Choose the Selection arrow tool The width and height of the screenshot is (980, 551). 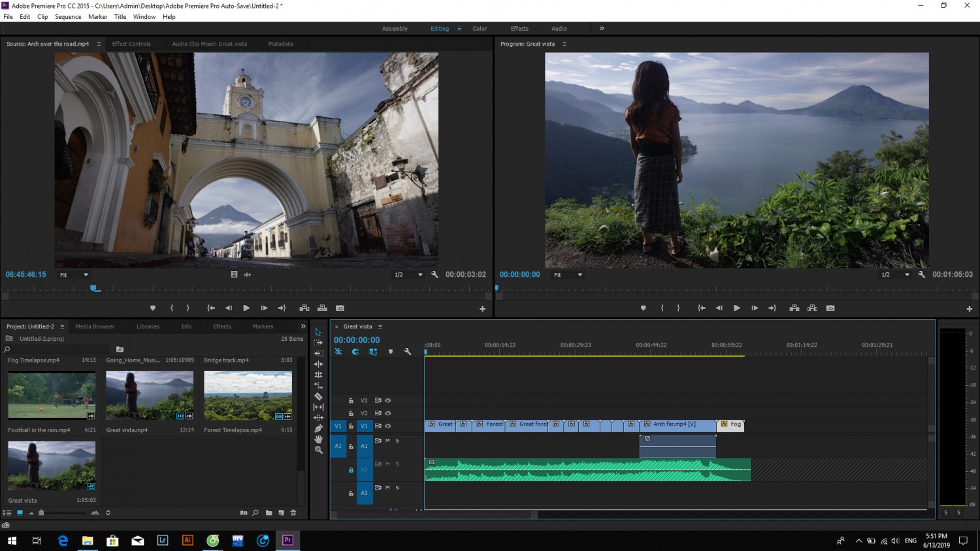[x=318, y=332]
